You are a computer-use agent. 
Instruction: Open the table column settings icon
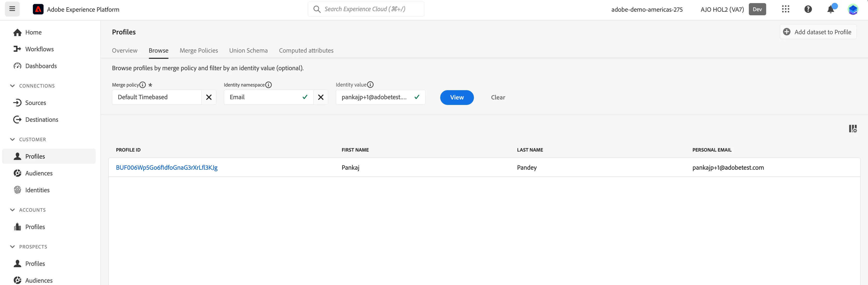[x=852, y=129]
